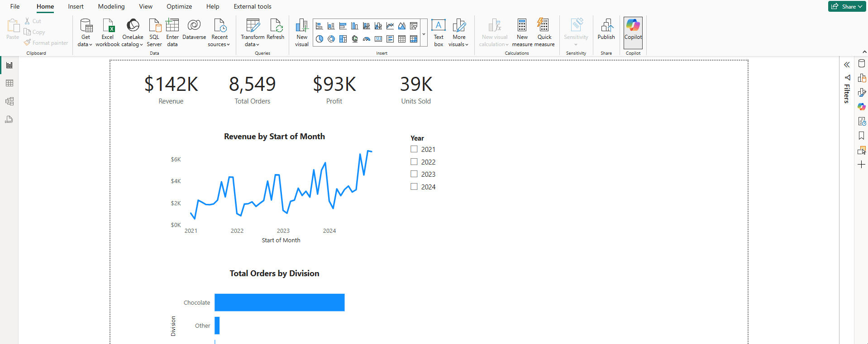Switch to the Optimize tab
Screen dimensions: 868x344
coord(179,6)
